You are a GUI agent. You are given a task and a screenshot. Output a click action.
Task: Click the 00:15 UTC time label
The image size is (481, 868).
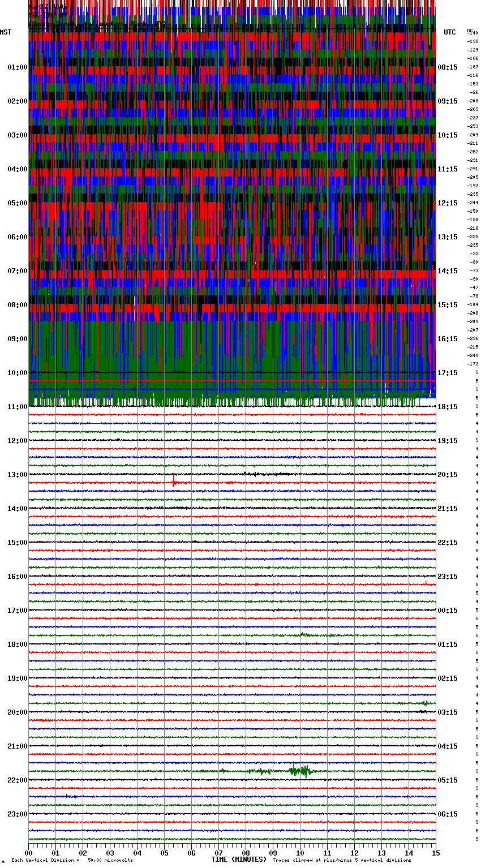click(448, 611)
